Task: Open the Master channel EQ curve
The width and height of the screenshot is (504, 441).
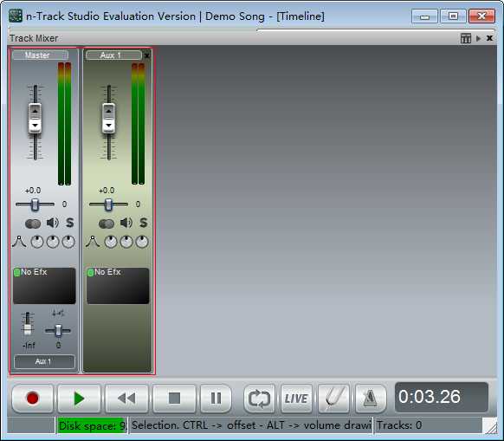Action: 19,242
